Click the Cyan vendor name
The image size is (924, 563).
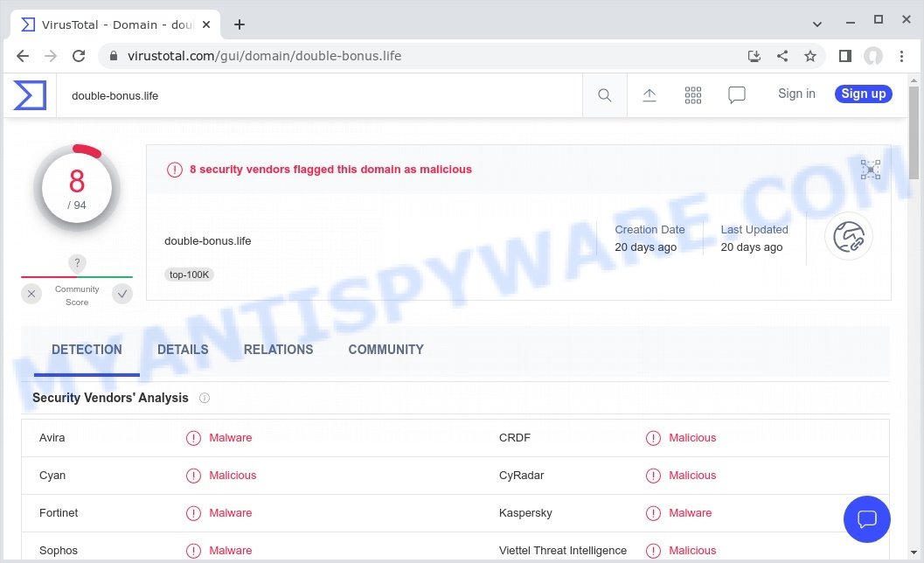[52, 476]
